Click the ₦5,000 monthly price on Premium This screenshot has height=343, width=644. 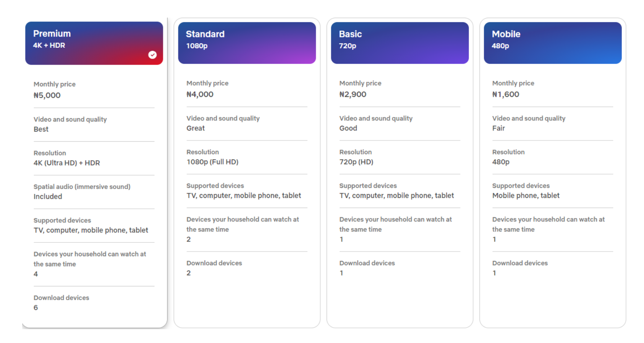[x=47, y=96]
